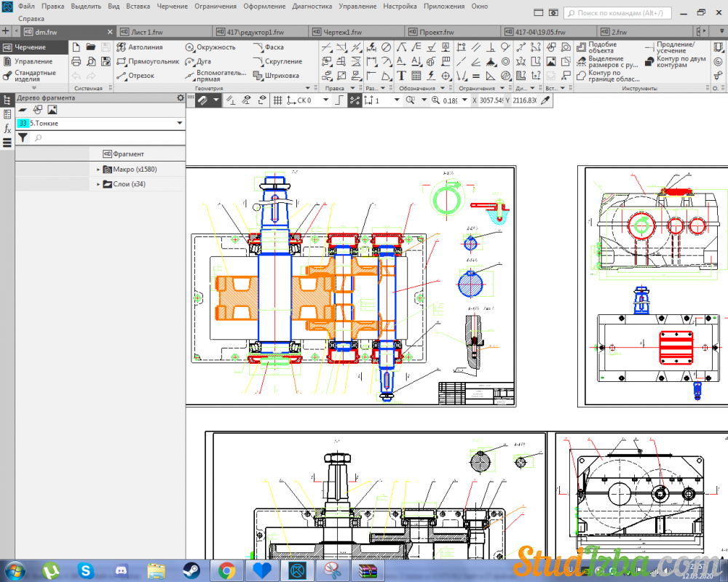This screenshot has width=728, height=582.
Task: Open fragment tree settings gear
Action: pyautogui.click(x=180, y=97)
